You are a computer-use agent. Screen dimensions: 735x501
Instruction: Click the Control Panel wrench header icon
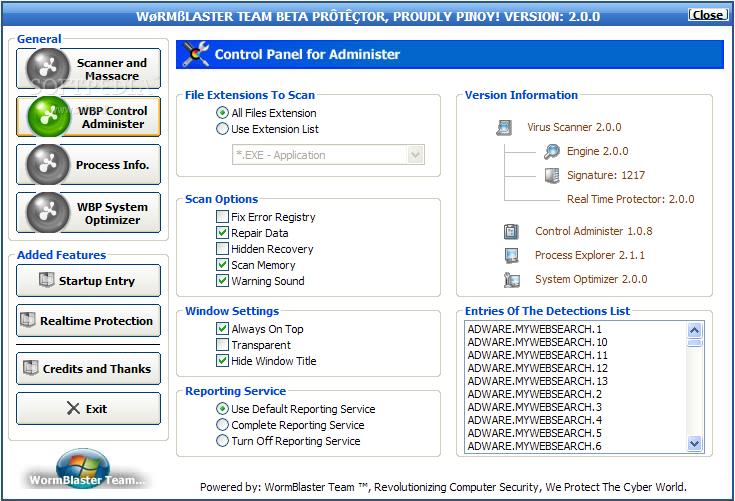[195, 54]
